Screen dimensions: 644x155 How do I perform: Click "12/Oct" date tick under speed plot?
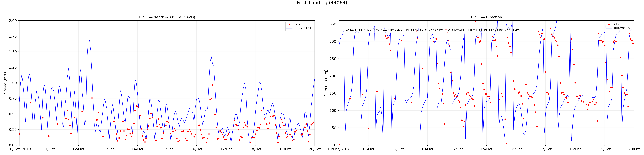click(78, 149)
